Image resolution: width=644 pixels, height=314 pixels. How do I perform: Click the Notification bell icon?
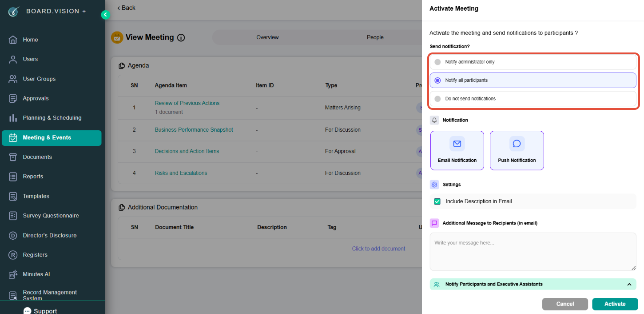[x=434, y=120]
